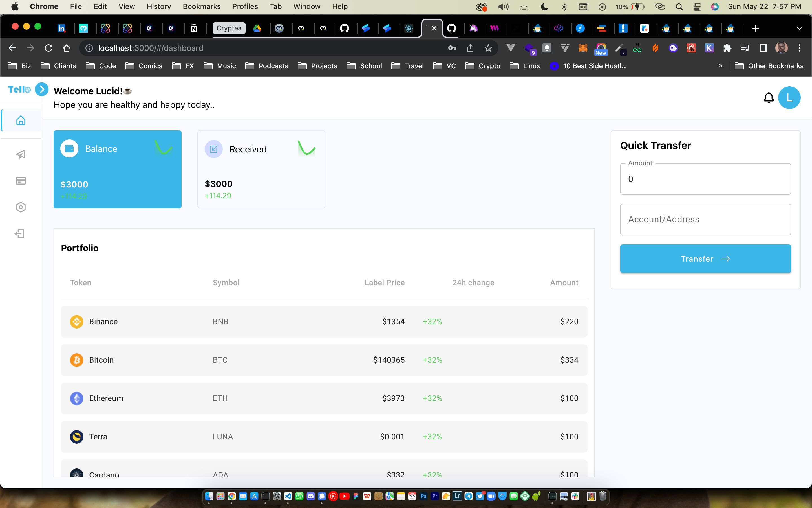812x508 pixels.
Task: Open the settings hexagon sidebar icon
Action: [x=21, y=207]
